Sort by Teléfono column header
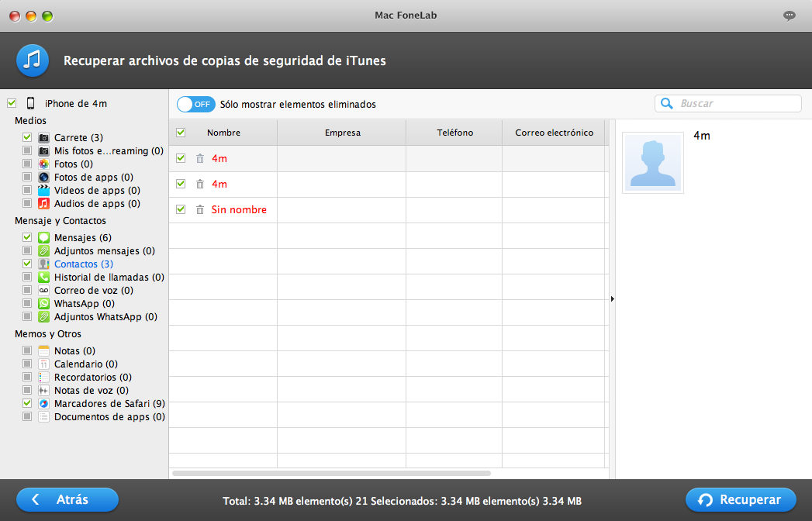The width and height of the screenshot is (812, 521). [x=454, y=133]
